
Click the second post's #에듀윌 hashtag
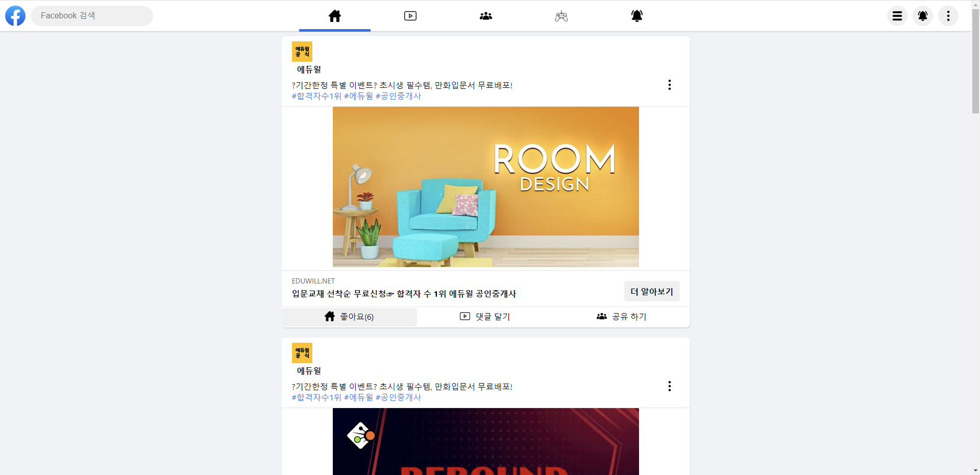[359, 397]
